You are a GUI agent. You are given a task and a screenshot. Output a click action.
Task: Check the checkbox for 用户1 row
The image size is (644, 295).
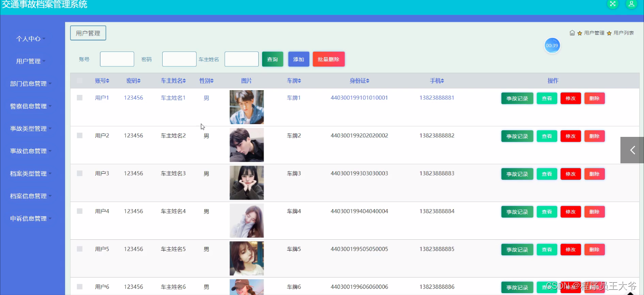pyautogui.click(x=79, y=98)
